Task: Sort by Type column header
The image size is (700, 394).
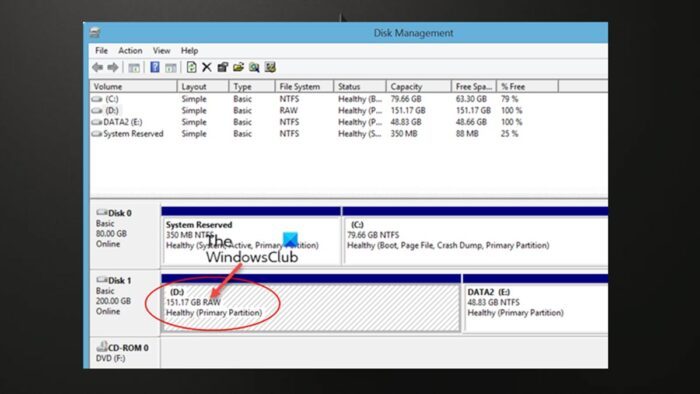Action: (x=252, y=87)
